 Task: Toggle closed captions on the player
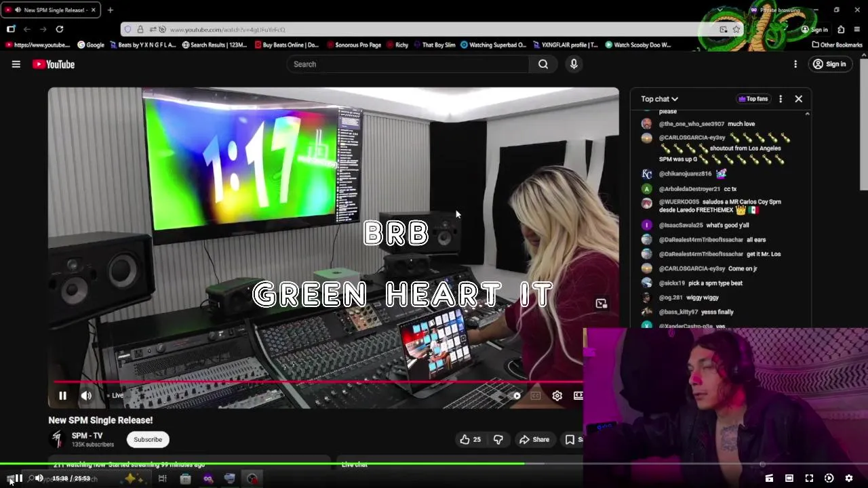coord(536,396)
